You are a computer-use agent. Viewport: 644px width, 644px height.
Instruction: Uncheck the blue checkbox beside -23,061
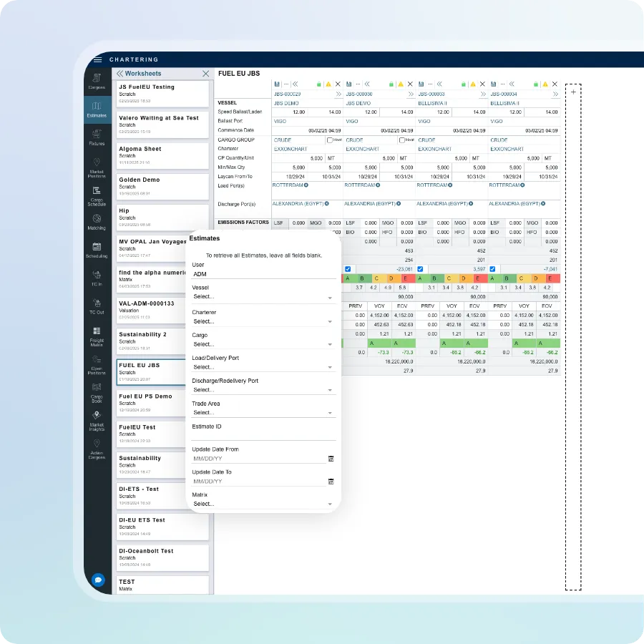click(x=348, y=269)
